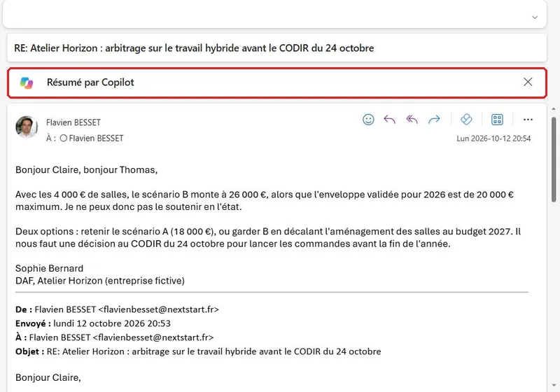
Task: Open Flavien BESSET's profile picture
Action: 27,127
